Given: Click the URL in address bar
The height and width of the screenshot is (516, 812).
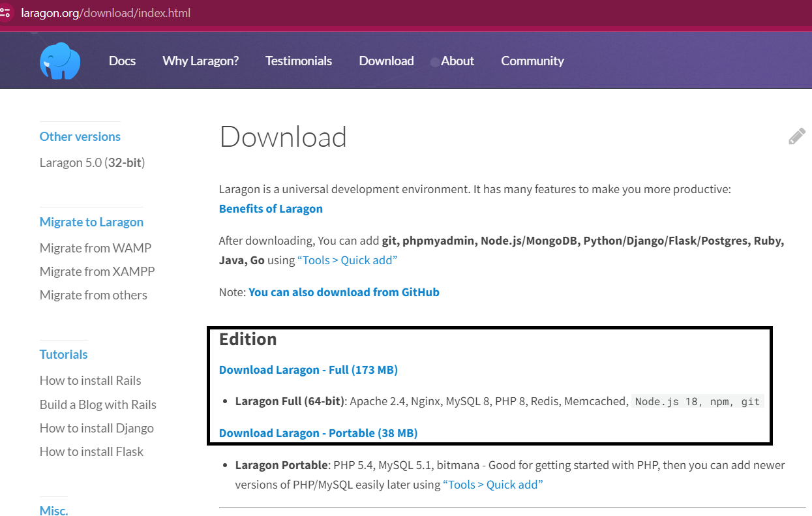Looking at the screenshot, I should pos(106,12).
